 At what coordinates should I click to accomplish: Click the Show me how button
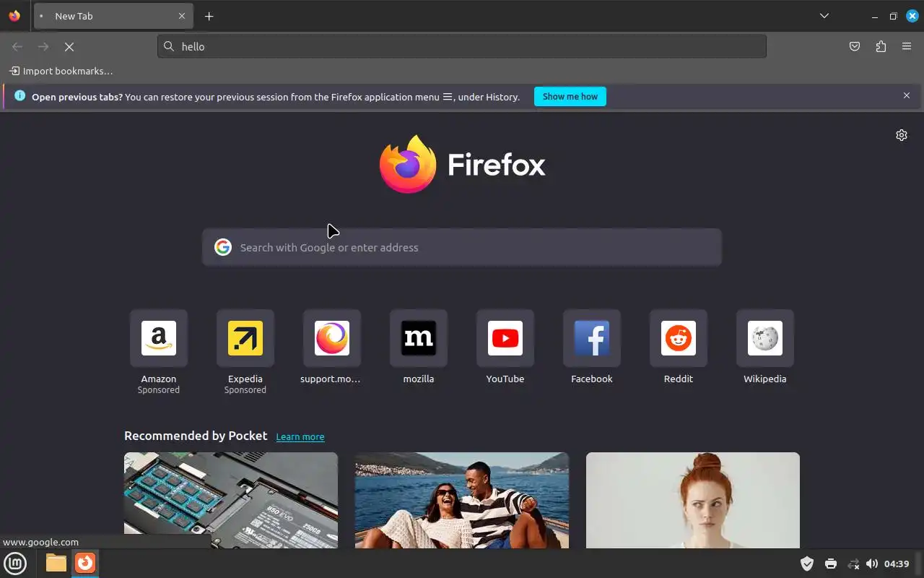point(570,97)
